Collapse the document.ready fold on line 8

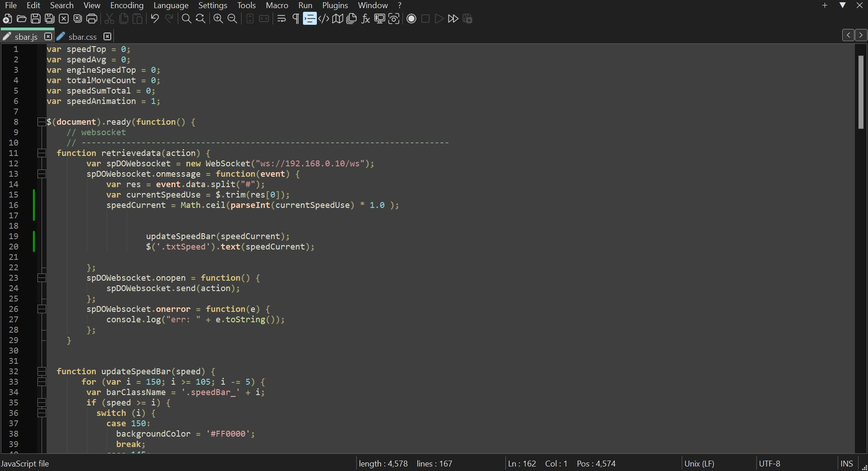[42, 122]
